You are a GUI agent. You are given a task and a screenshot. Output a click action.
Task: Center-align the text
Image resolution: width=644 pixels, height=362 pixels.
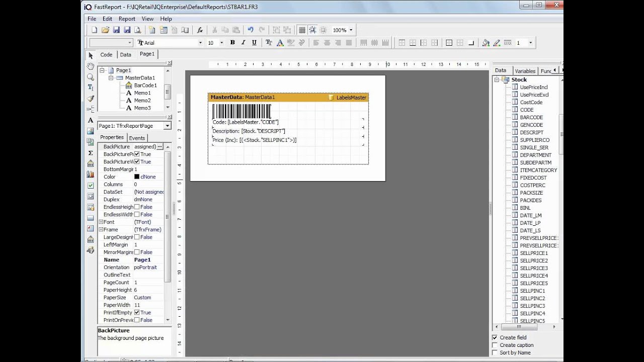(327, 43)
